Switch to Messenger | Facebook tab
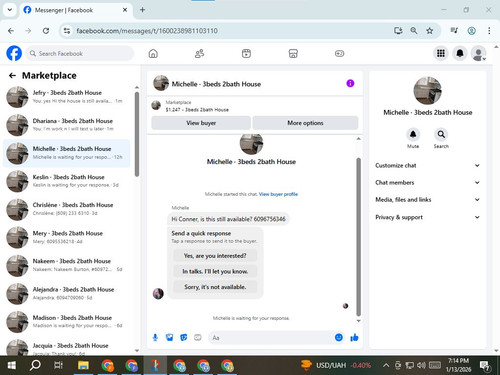Image resolution: width=500 pixels, height=375 pixels. [76, 10]
